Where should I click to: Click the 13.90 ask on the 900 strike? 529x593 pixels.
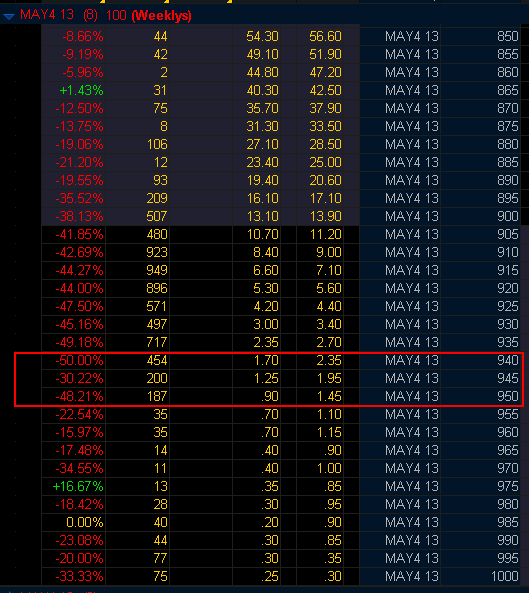[x=326, y=216]
